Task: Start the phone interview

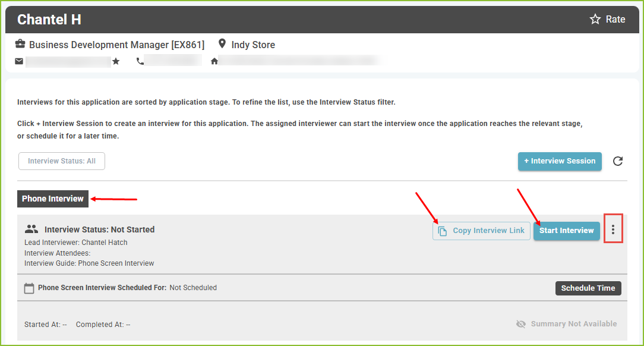Action: point(566,231)
